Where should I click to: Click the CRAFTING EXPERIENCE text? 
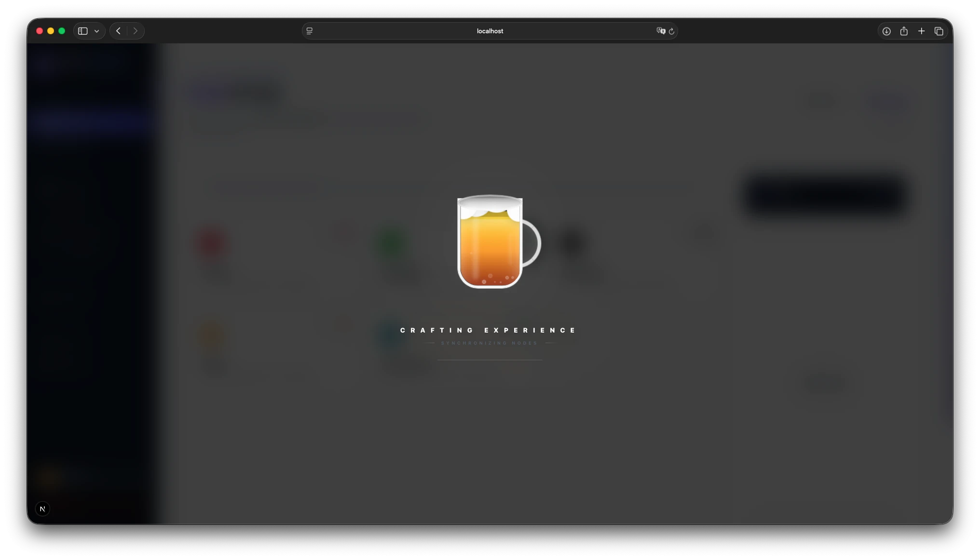[x=488, y=330]
